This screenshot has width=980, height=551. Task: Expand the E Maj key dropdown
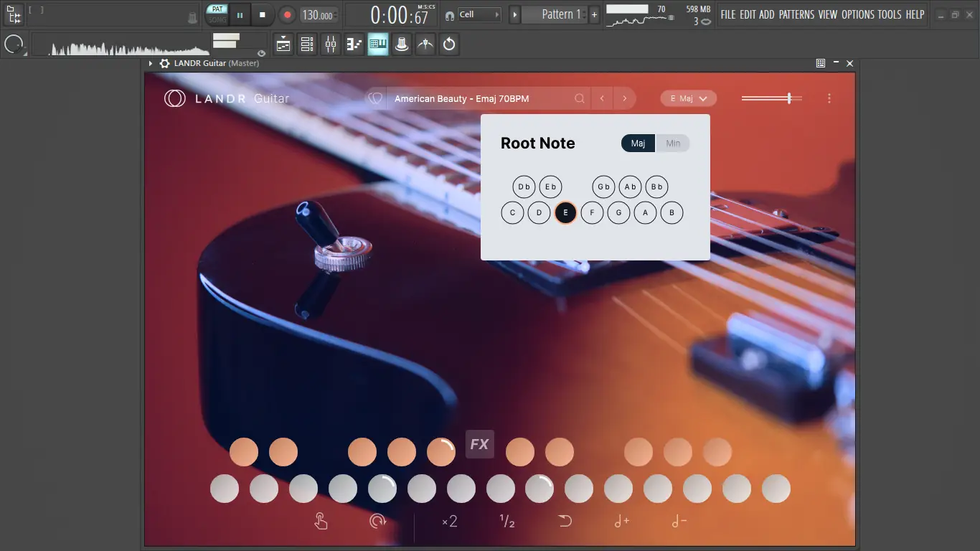pos(688,99)
